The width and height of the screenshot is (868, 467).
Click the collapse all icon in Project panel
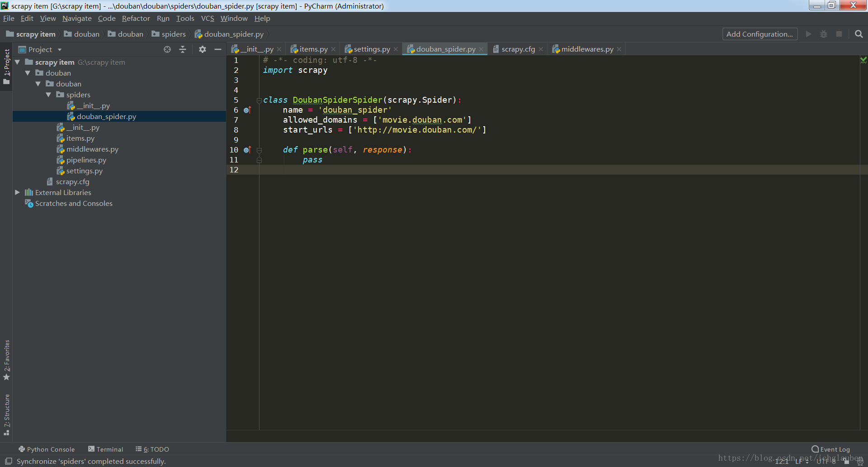(x=183, y=49)
